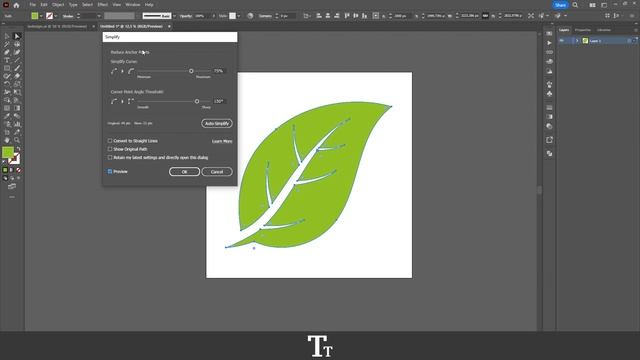Toggle the Preview checkbox in the Simplify dialog

(110, 171)
